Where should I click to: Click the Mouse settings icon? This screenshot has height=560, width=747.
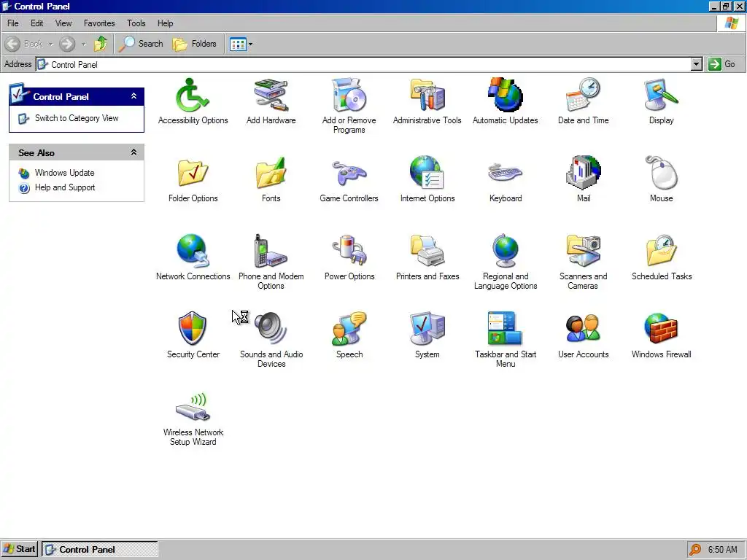point(661,173)
